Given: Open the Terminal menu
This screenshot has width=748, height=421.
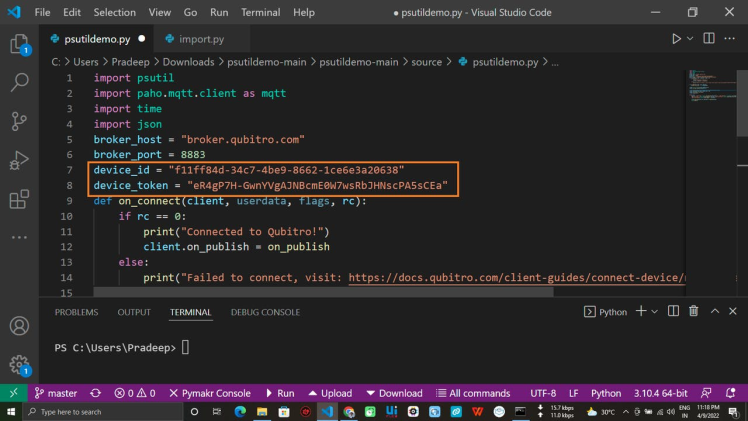Looking at the screenshot, I should pyautogui.click(x=260, y=12).
